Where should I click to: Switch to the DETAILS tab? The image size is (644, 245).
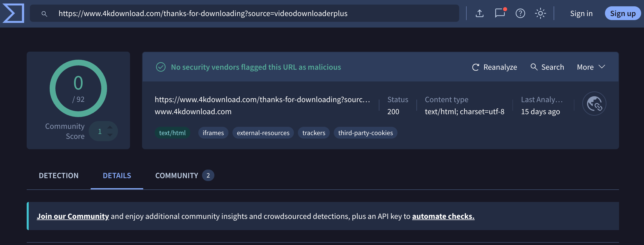[x=117, y=176]
